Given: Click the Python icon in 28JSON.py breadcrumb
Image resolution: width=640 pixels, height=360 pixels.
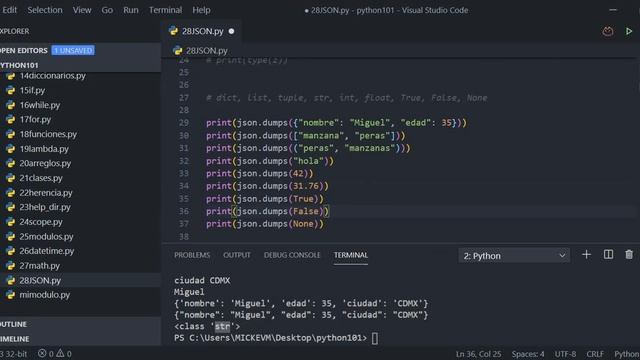Looking at the screenshot, I should pos(178,51).
